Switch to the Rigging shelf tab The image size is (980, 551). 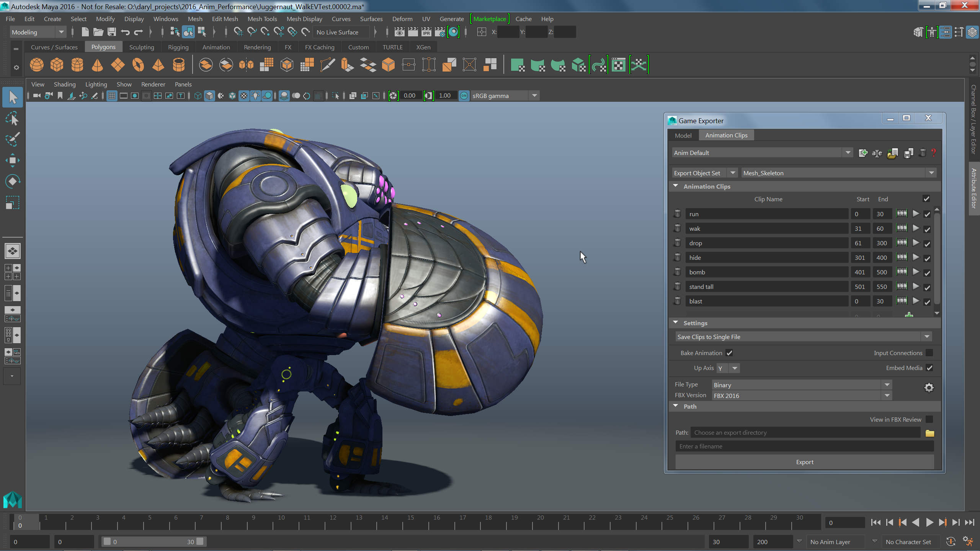(178, 47)
